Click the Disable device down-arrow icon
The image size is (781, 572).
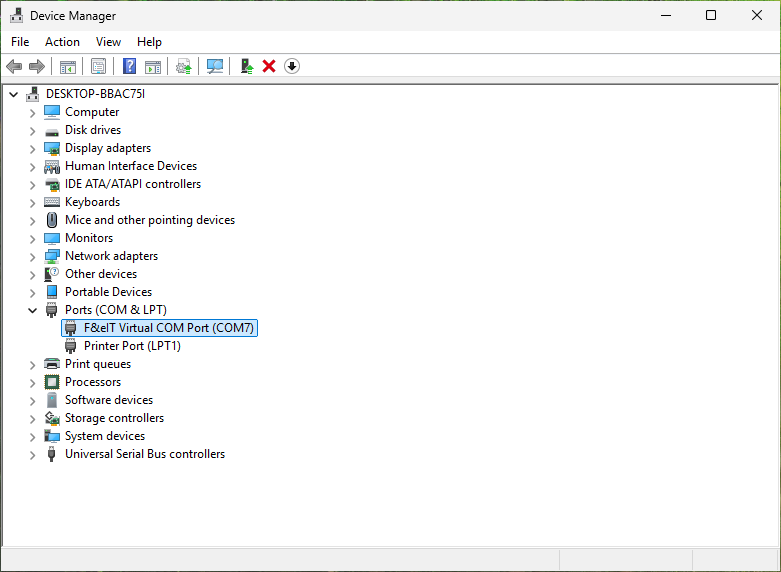[292, 66]
